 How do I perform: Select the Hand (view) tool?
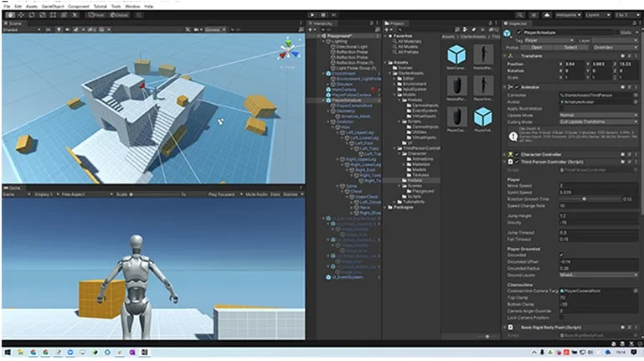click(x=10, y=15)
